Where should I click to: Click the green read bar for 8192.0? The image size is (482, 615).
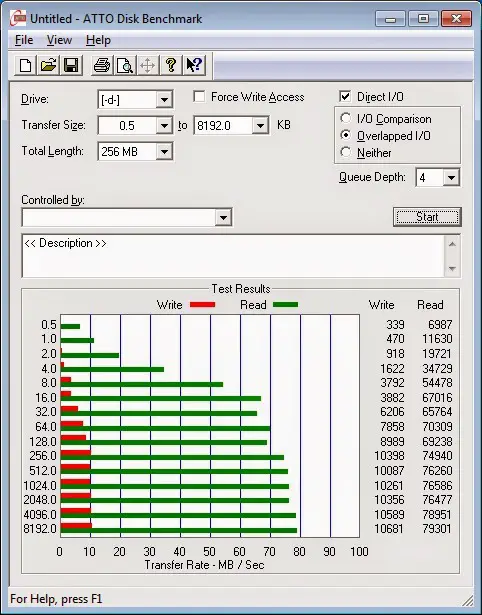click(x=179, y=531)
